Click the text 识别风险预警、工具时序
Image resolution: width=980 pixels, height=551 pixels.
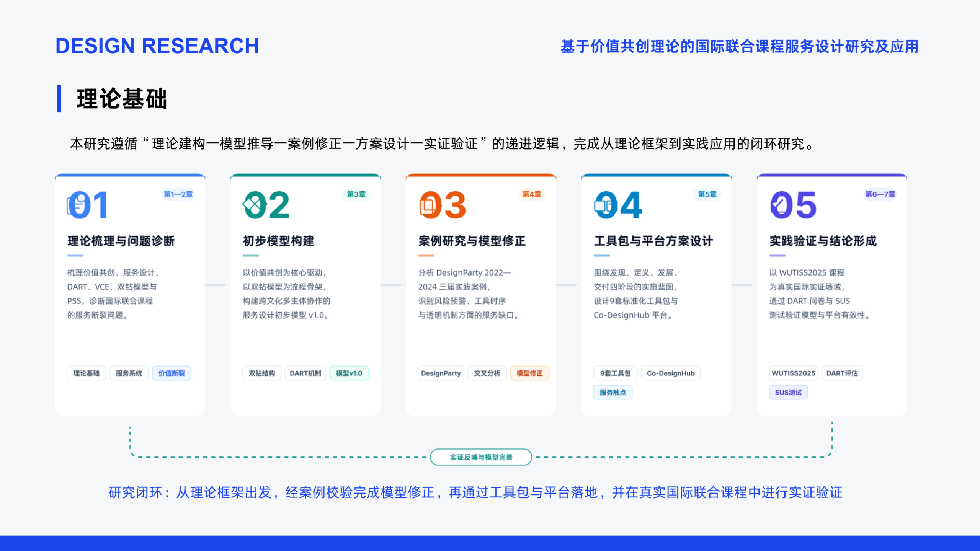pos(462,301)
